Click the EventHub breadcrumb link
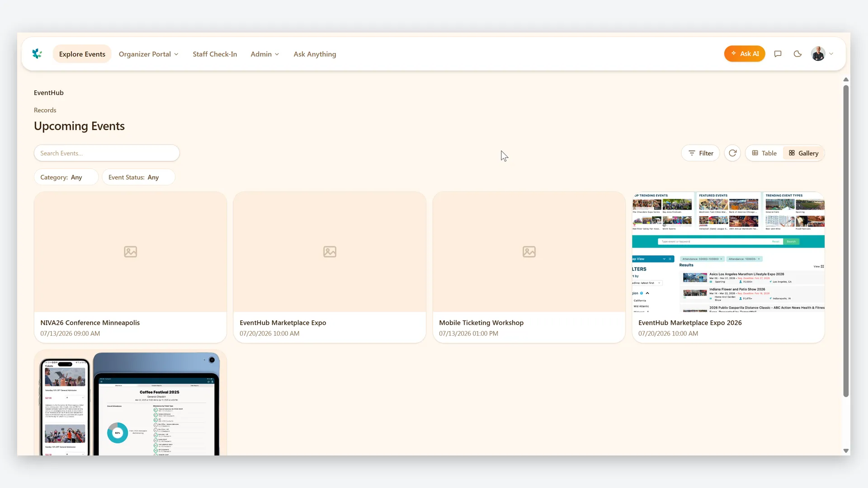 pyautogui.click(x=49, y=93)
